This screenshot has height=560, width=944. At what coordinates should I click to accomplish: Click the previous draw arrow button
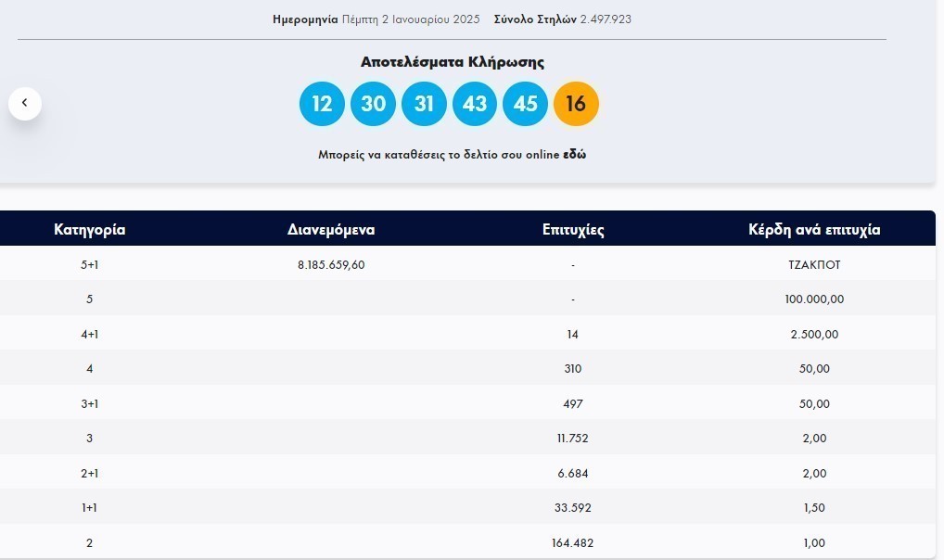coord(25,103)
